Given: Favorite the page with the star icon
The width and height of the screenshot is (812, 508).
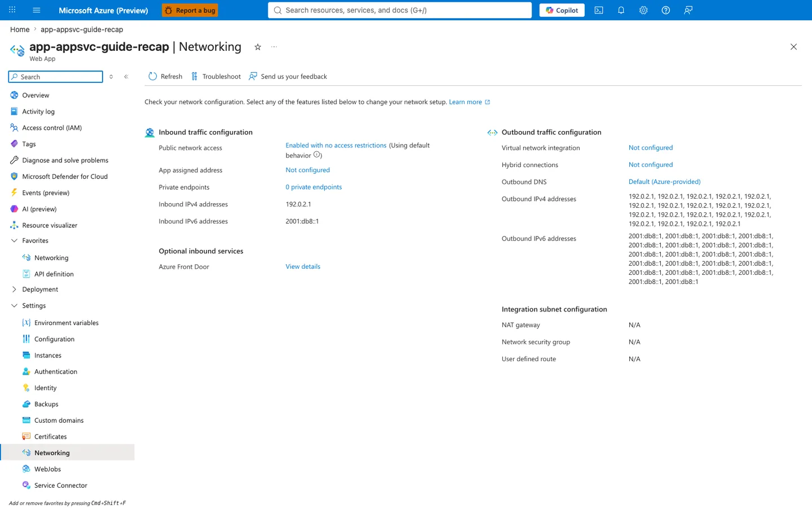Looking at the screenshot, I should pos(258,47).
